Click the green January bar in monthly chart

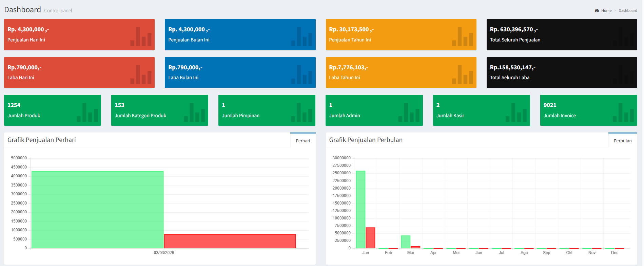click(x=360, y=210)
